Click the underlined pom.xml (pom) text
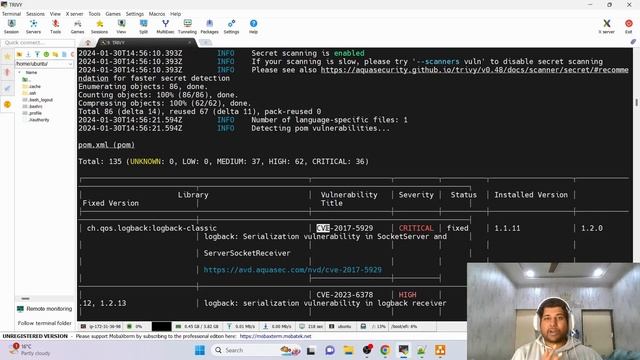Viewport: 640px width, 360px height. click(107, 145)
